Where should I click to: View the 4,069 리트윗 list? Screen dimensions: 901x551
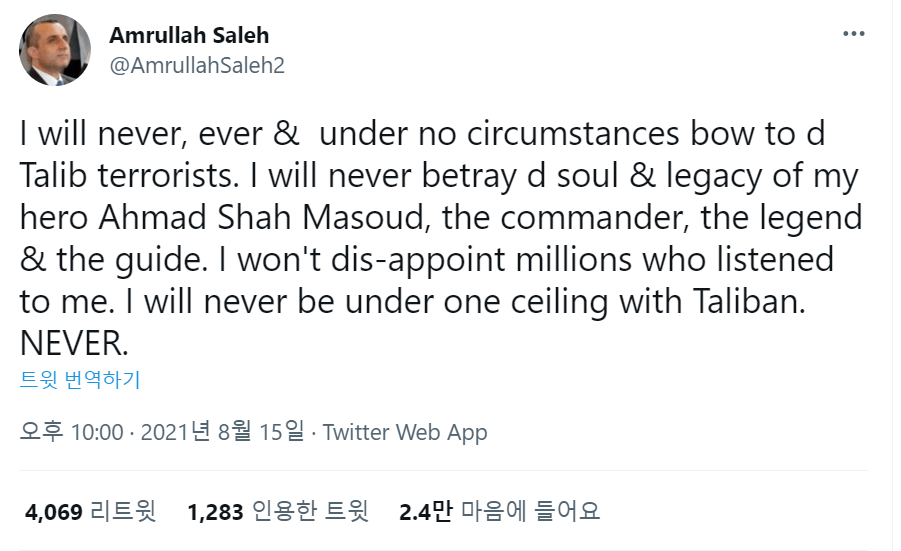click(x=90, y=511)
